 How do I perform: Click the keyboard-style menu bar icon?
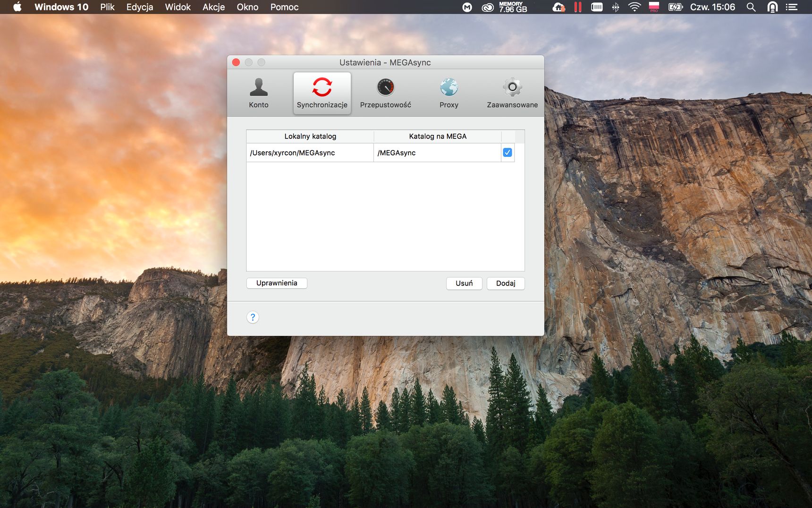click(597, 7)
